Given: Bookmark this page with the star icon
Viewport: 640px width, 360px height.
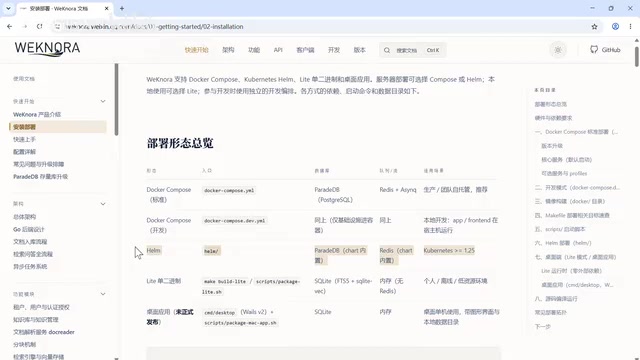Looking at the screenshot, I should pyautogui.click(x=594, y=27).
